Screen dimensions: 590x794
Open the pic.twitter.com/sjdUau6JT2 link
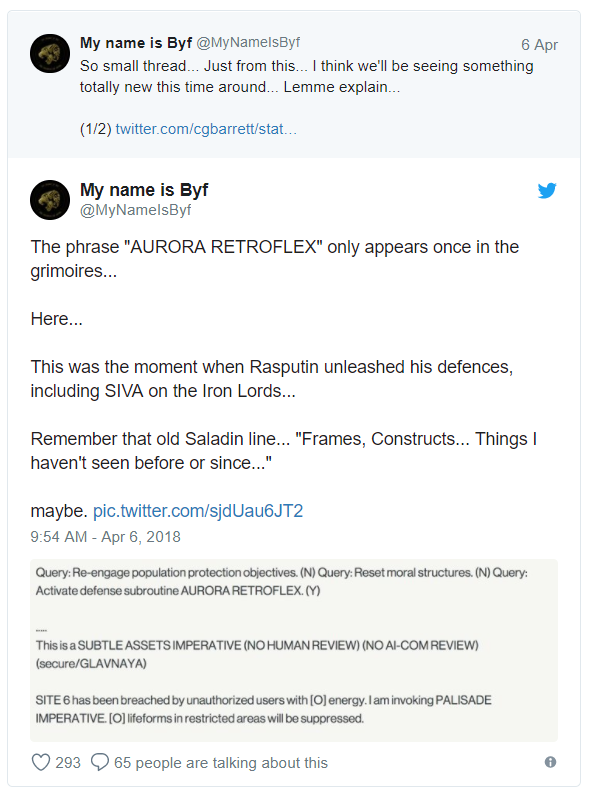[198, 510]
